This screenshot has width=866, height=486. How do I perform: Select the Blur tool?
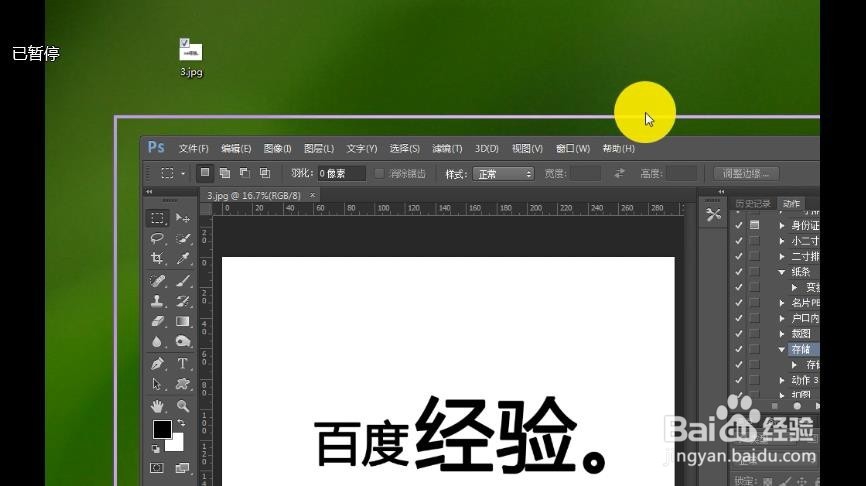[x=157, y=342]
